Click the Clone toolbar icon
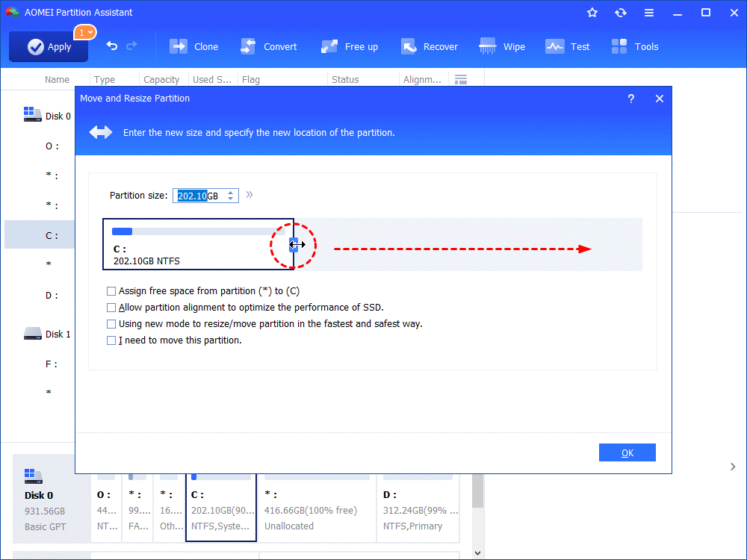The height and width of the screenshot is (560, 747). pyautogui.click(x=179, y=46)
